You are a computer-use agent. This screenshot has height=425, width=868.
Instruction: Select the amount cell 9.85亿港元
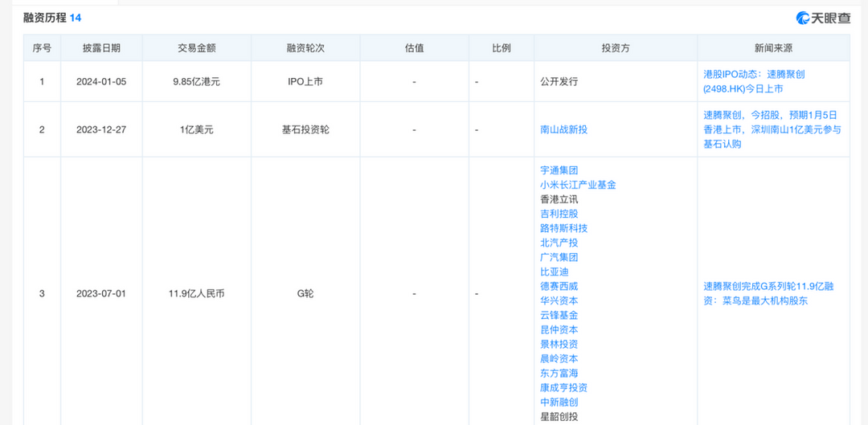[x=197, y=81]
